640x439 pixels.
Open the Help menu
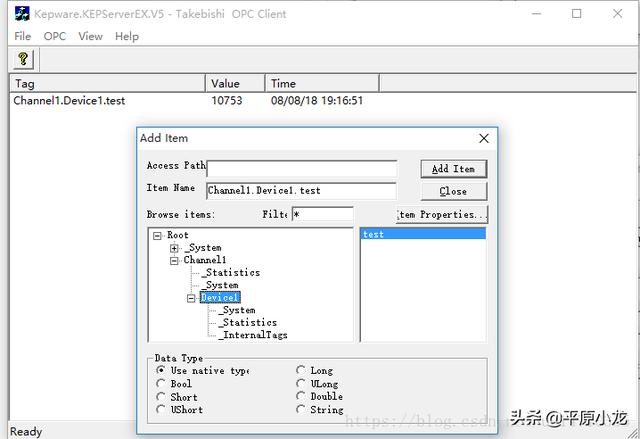coord(127,36)
